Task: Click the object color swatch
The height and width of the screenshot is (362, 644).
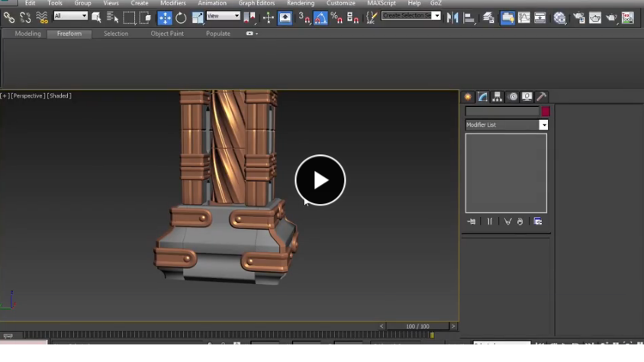Action: pyautogui.click(x=546, y=112)
